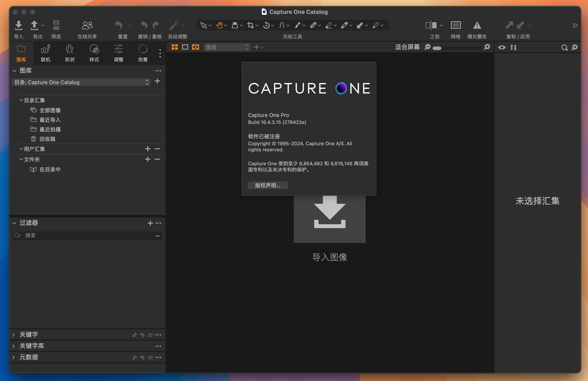The image size is (588, 381).
Task: Collapse the Catalog Collections (目录汇集) group
Action: pyautogui.click(x=21, y=100)
